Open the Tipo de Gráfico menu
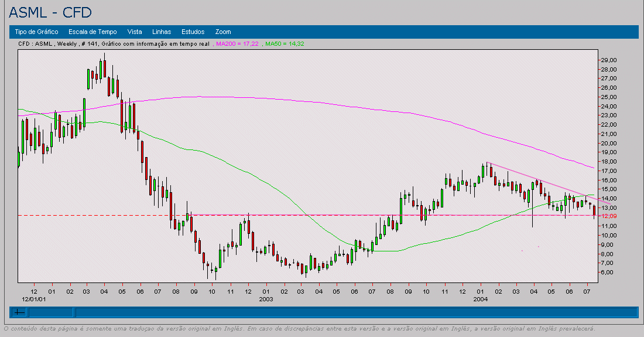The height and width of the screenshot is (337, 644). (x=36, y=32)
